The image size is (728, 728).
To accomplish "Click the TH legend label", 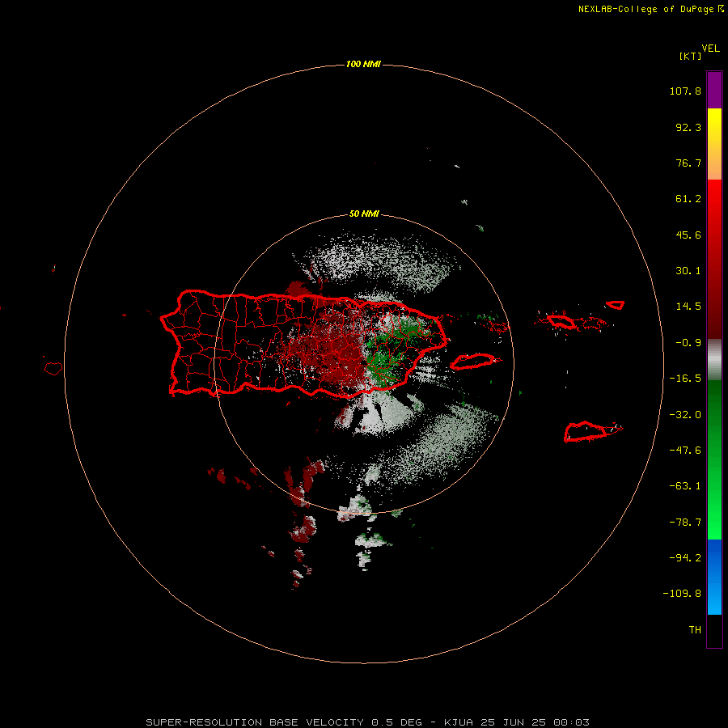I will pyautogui.click(x=695, y=630).
